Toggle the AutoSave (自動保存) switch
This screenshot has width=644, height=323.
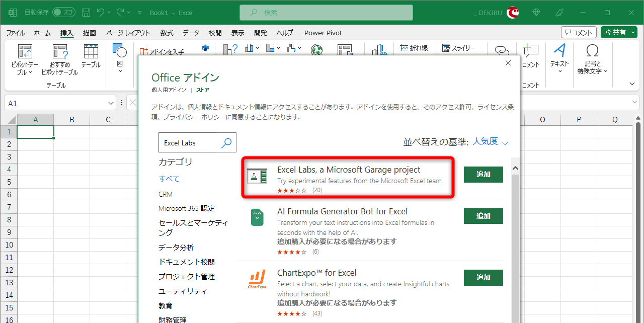pyautogui.click(x=64, y=13)
